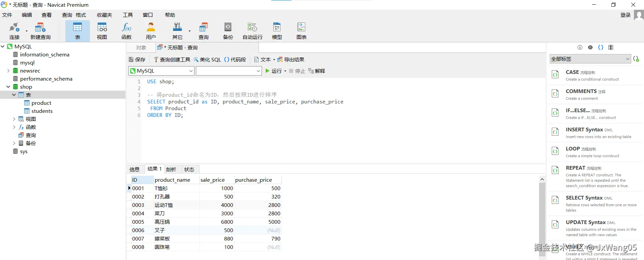This screenshot has width=644, height=260.
Task: Click the result grid scroll-up arrow
Action: (542, 179)
